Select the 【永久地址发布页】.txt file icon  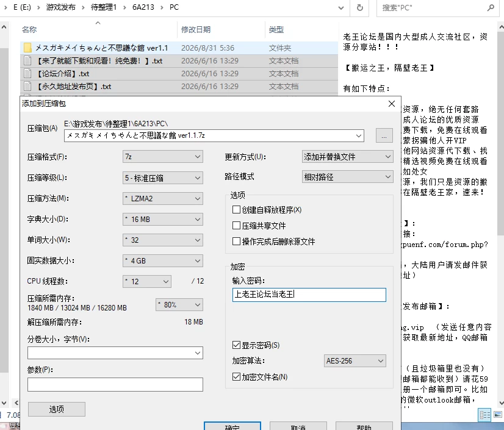[x=27, y=87]
